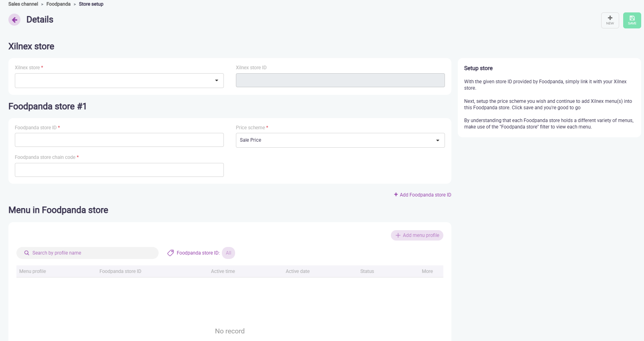Go to Sales channel breadcrumb

(23, 4)
